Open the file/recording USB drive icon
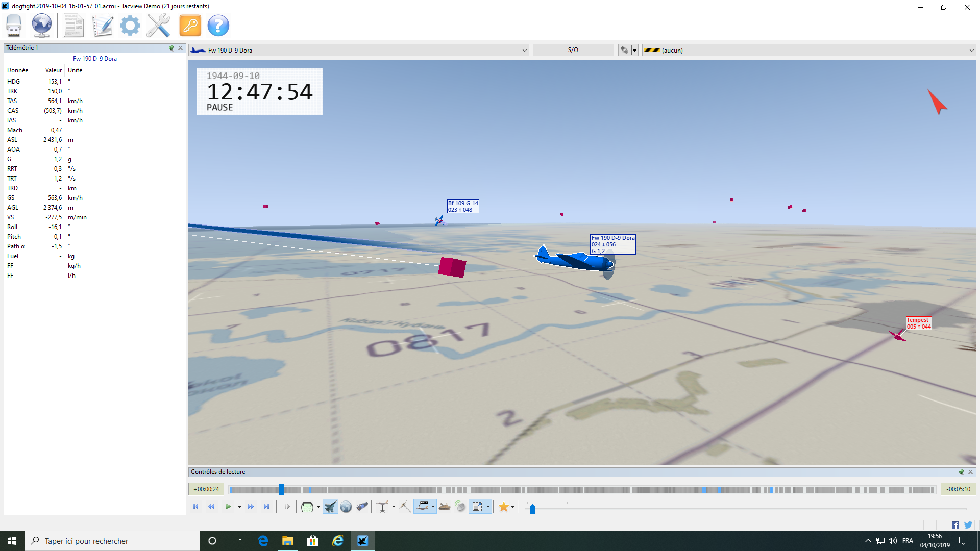The image size is (980, 551). click(x=14, y=25)
